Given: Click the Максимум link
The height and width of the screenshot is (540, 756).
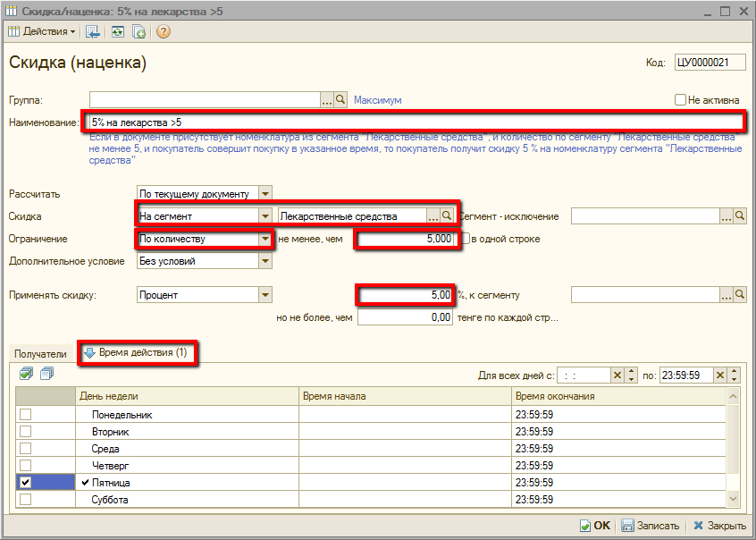Looking at the screenshot, I should click(378, 100).
